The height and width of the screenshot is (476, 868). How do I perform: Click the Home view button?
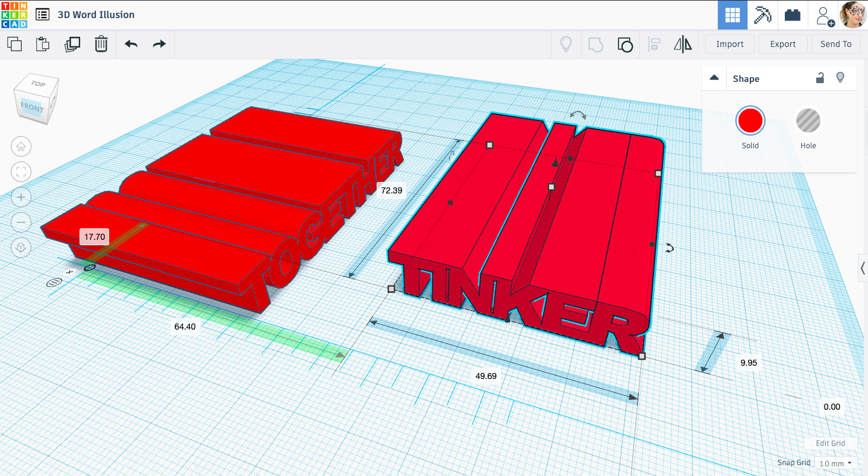click(x=21, y=146)
